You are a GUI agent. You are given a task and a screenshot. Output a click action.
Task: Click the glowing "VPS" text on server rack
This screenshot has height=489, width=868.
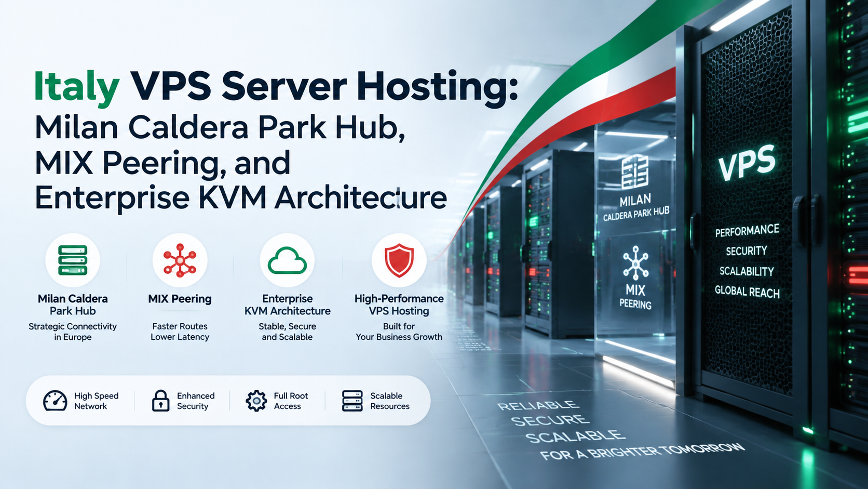(x=747, y=163)
